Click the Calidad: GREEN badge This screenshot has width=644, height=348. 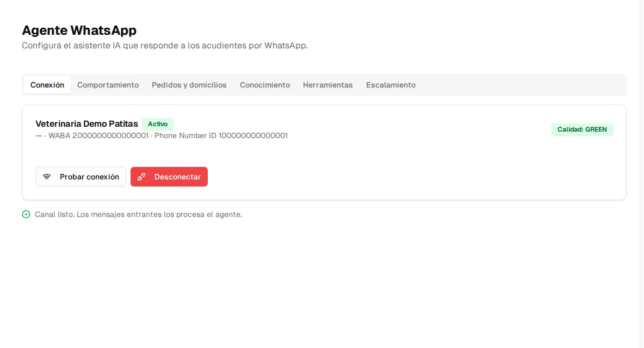pyautogui.click(x=582, y=129)
